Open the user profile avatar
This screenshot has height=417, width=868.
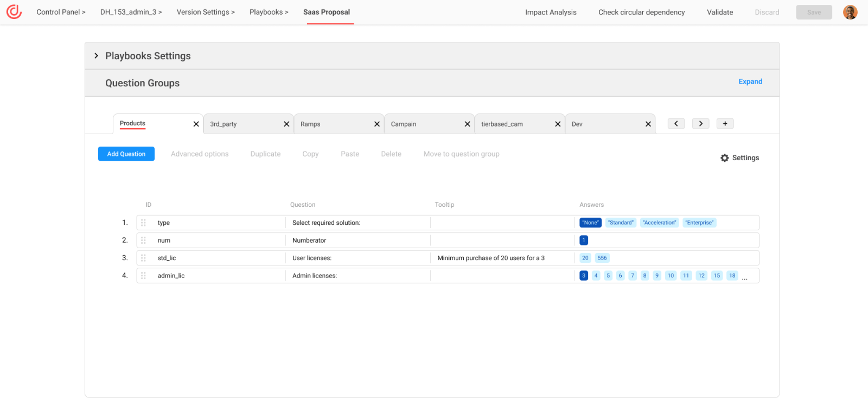tap(850, 12)
